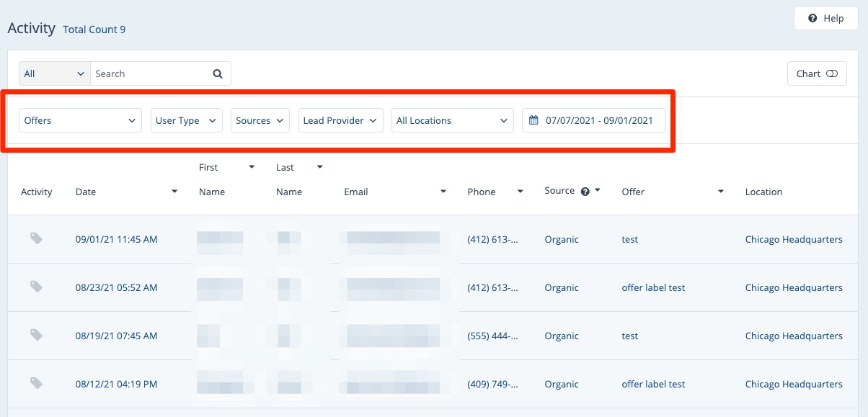Viewport: 868px width, 417px height.
Task: Toggle the Chart switch on
Action: 831,73
